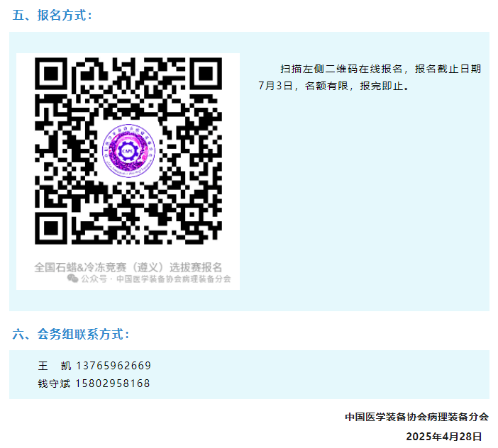Click contact name 王 凯
Image resolution: width=498 pixels, height=448 pixels.
click(55, 366)
